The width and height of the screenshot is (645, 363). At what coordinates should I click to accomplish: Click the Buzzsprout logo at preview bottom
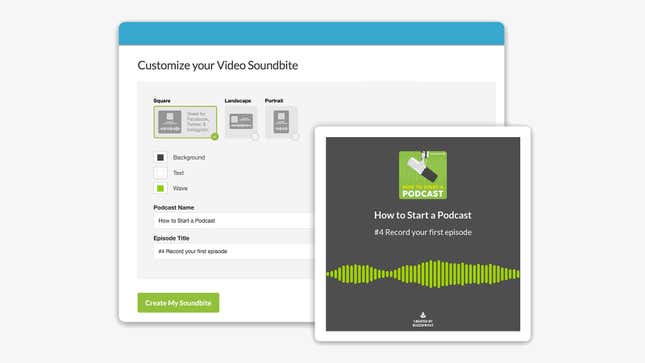pos(423,320)
